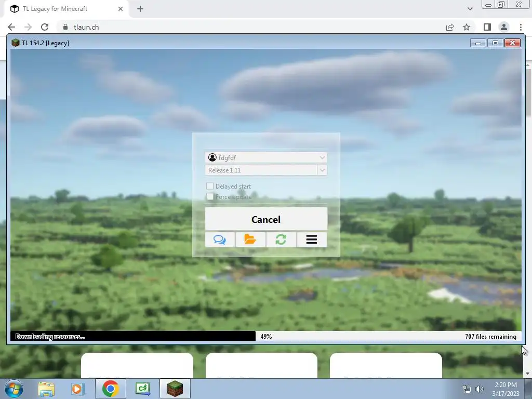The image size is (532, 399).
Task: Open the clock showing 2:20 PM
Action: coord(506,389)
